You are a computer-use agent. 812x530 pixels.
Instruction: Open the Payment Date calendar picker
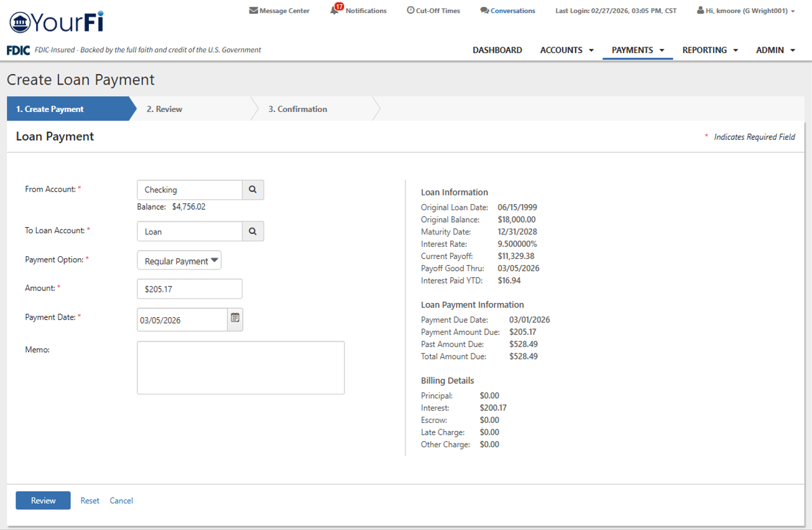click(x=235, y=320)
